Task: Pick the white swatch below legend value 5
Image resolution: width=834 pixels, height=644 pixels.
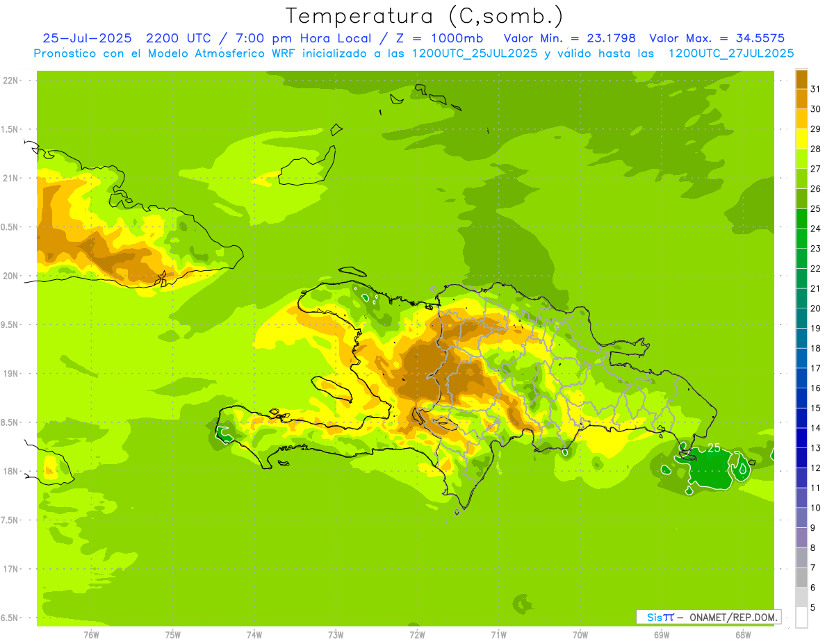Action: click(801, 618)
